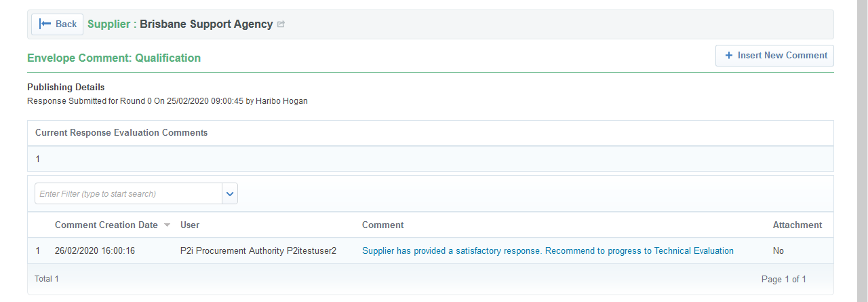Open supplier details via external link icon
The height and width of the screenshot is (302, 868).
click(x=281, y=24)
